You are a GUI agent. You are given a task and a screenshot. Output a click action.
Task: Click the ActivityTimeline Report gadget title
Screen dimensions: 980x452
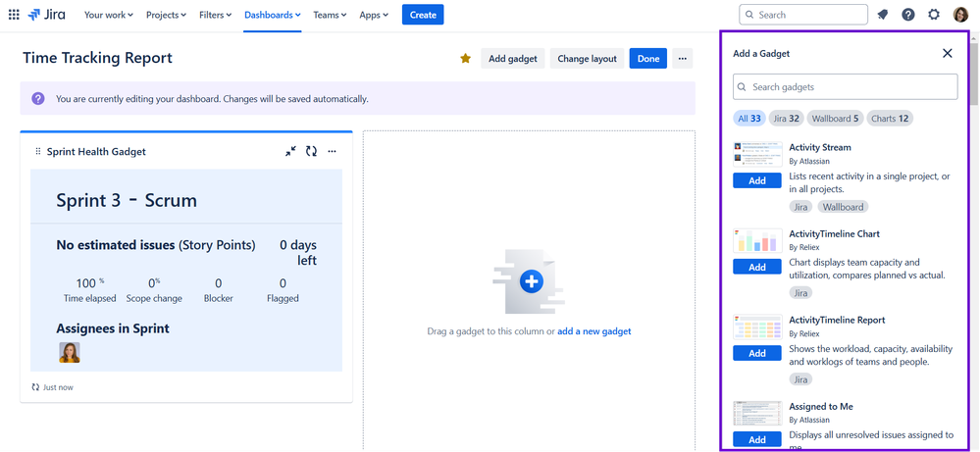[x=837, y=320]
